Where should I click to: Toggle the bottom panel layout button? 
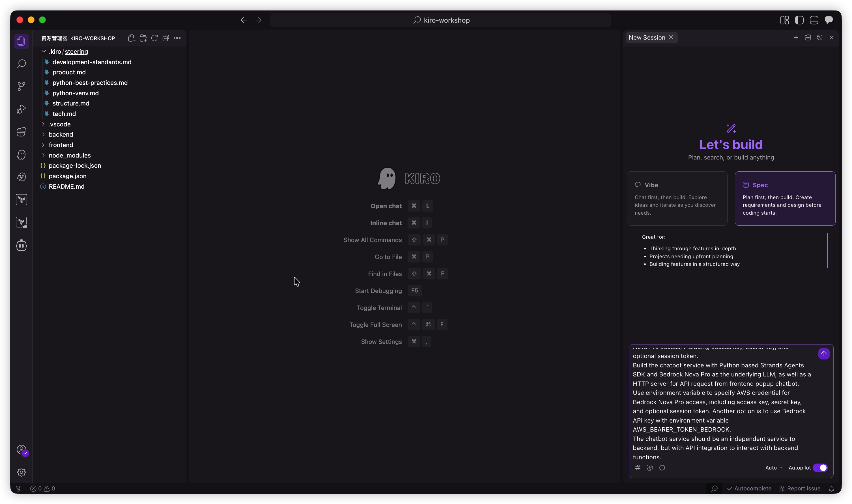point(814,20)
